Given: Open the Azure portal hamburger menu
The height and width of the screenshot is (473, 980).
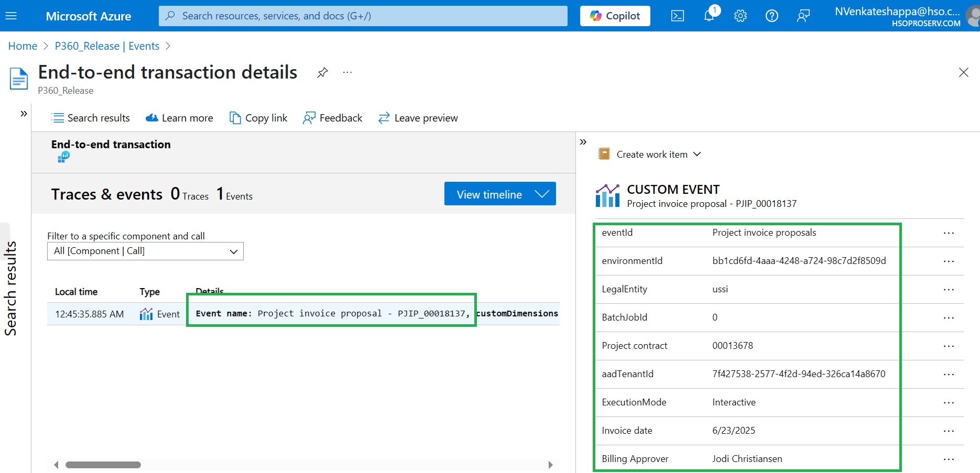Looking at the screenshot, I should tap(11, 16).
